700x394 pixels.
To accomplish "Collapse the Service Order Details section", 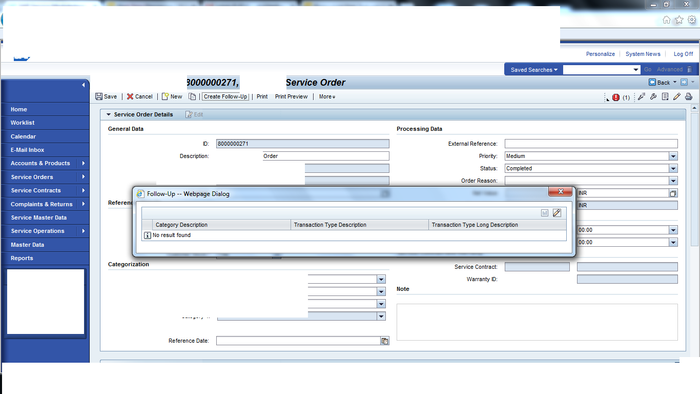I will click(108, 115).
